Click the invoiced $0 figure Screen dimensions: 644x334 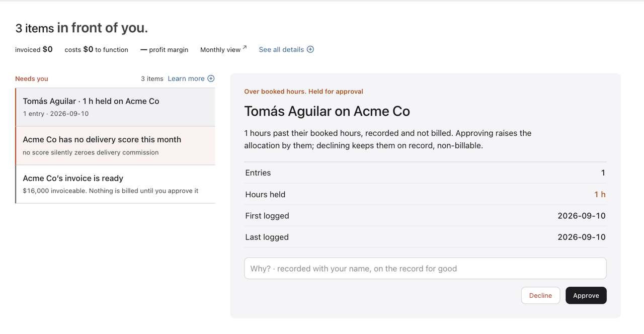(34, 49)
